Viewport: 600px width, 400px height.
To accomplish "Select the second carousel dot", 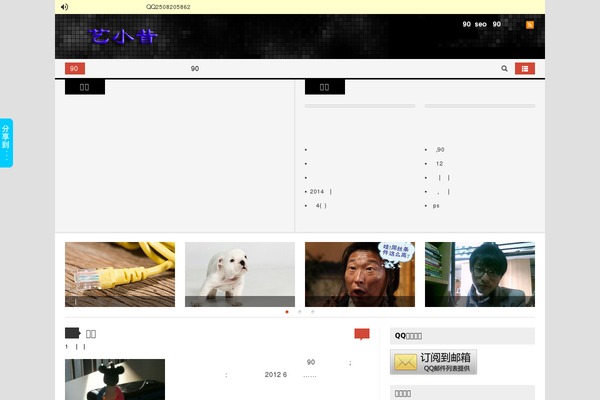I will [300, 312].
